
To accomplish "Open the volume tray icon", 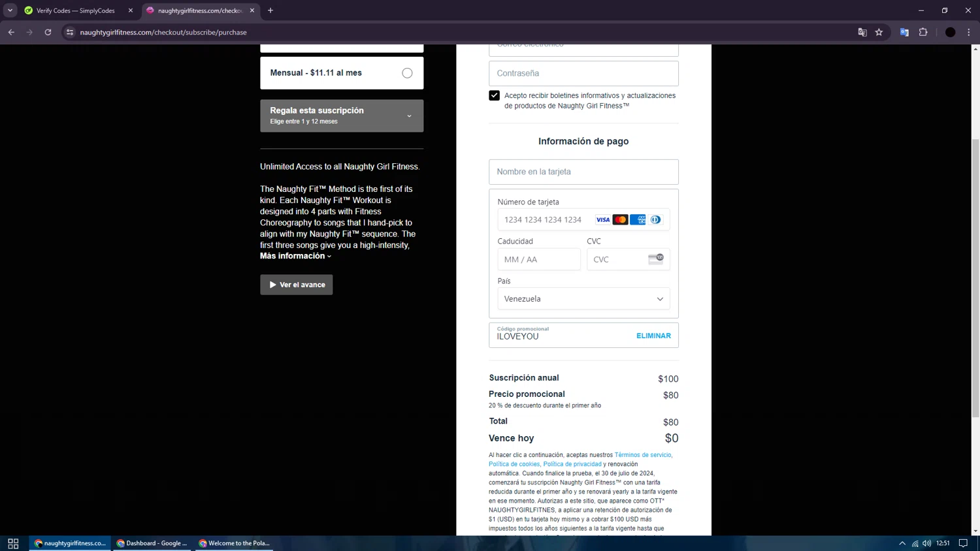I will tap(926, 543).
